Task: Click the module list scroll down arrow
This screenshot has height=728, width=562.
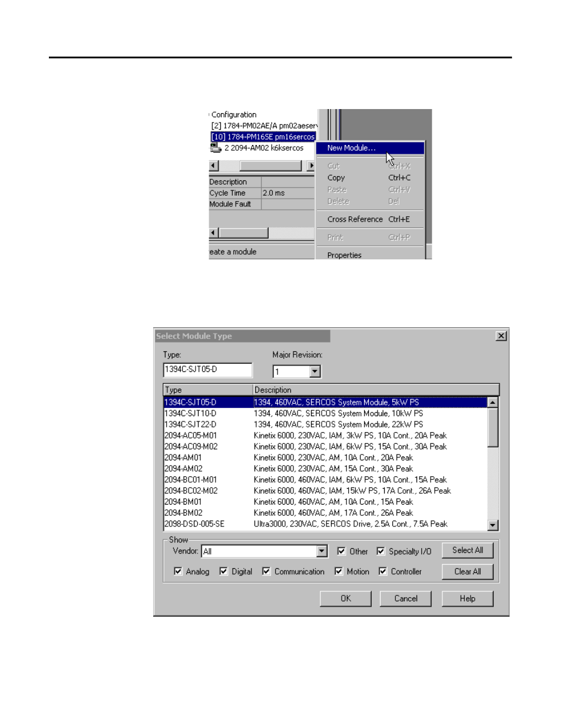Action: 493,525
